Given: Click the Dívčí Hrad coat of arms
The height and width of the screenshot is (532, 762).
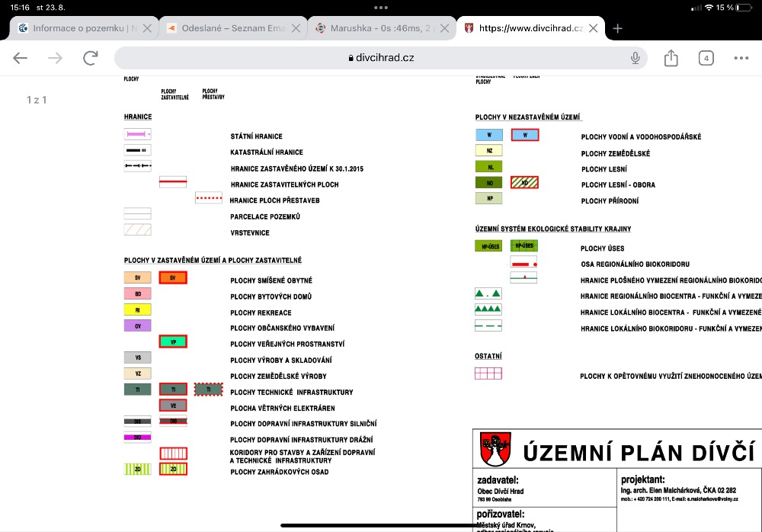Looking at the screenshot, I should coord(495,448).
